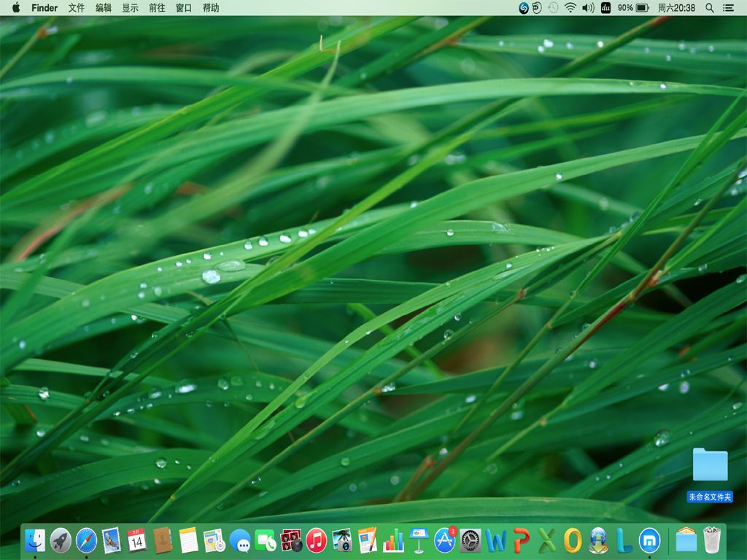Image resolution: width=747 pixels, height=560 pixels.
Task: Open System Preferences gear in Dock
Action: 471,540
